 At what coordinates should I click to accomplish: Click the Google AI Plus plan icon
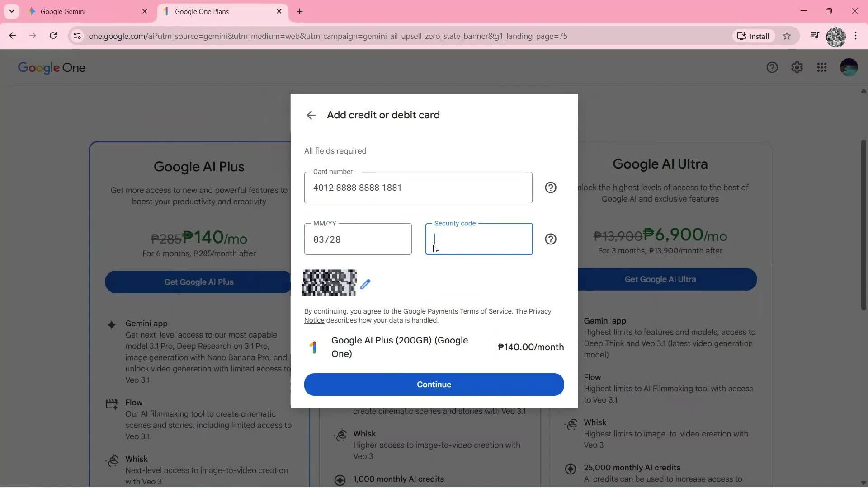314,347
